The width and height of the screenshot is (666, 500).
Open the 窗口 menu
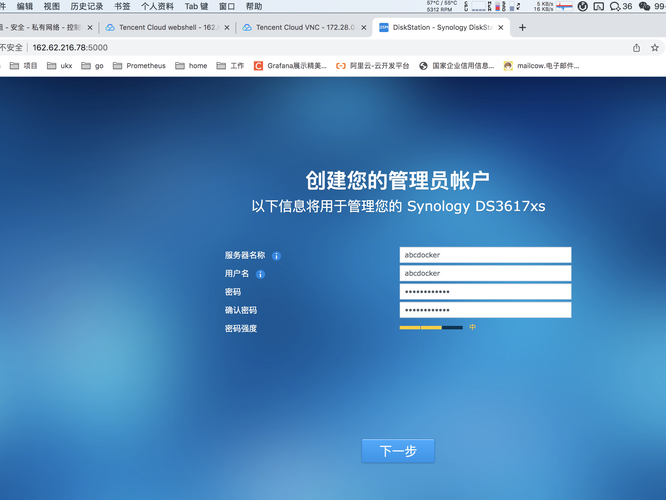tap(227, 6)
